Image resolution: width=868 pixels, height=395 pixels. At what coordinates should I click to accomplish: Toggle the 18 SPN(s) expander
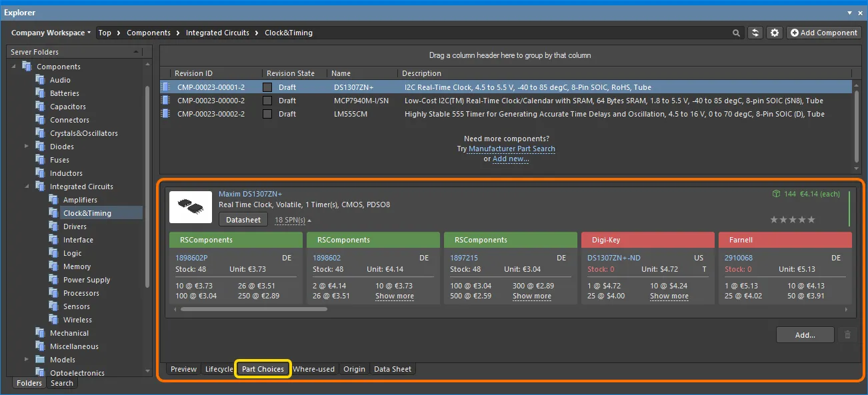point(293,220)
